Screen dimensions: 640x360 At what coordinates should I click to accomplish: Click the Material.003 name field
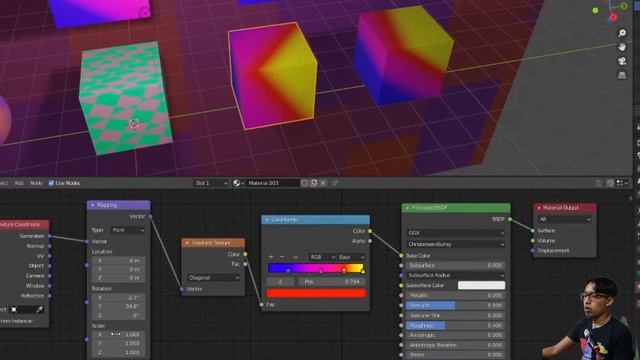pos(272,183)
